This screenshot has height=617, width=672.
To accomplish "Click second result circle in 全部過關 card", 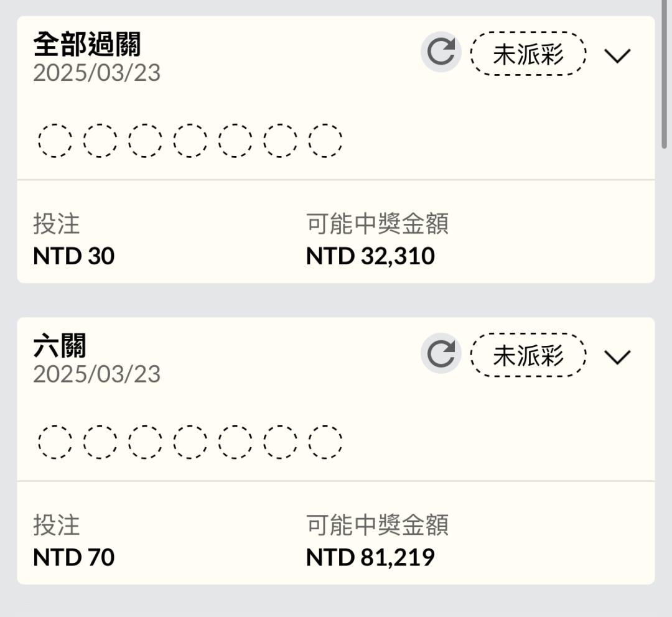I will point(100,141).
